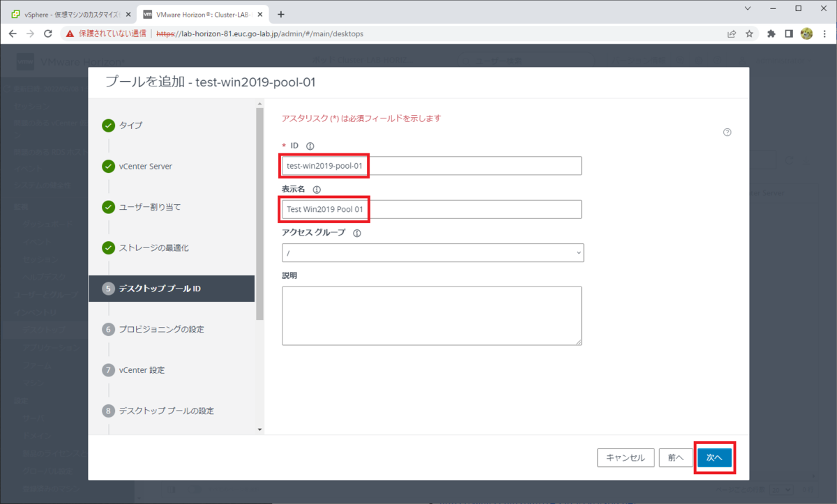Open a new browser tab with plus

pyautogui.click(x=281, y=14)
